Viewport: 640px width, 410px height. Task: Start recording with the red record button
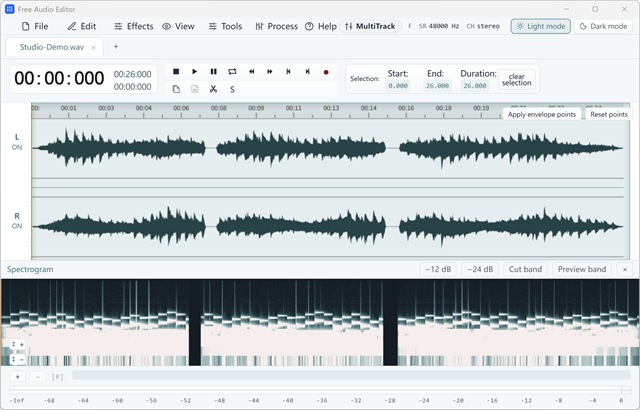326,72
